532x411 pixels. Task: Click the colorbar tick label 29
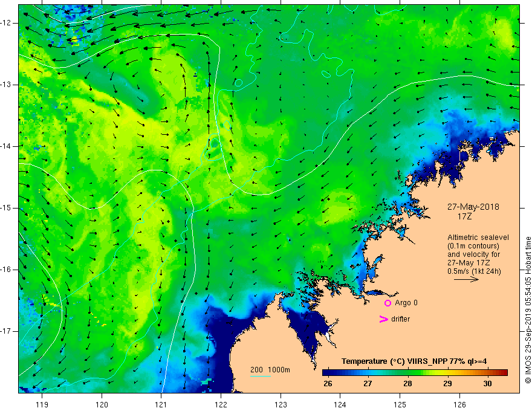(447, 384)
